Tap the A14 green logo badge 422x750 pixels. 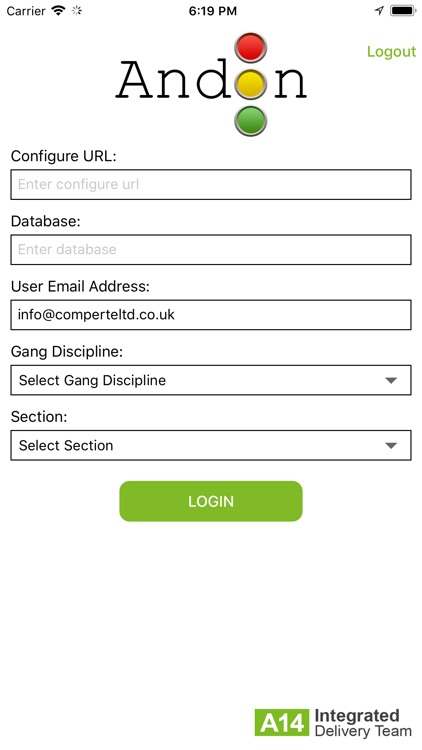[x=282, y=722]
